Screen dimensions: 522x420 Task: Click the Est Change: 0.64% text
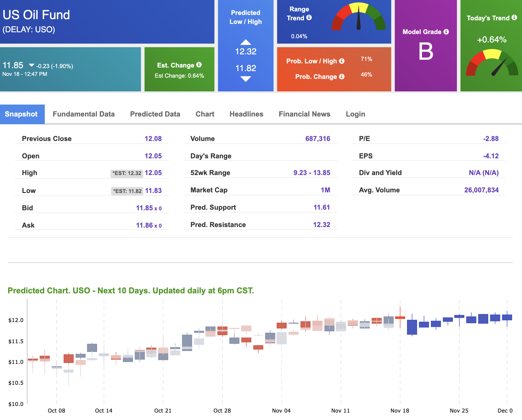179,76
